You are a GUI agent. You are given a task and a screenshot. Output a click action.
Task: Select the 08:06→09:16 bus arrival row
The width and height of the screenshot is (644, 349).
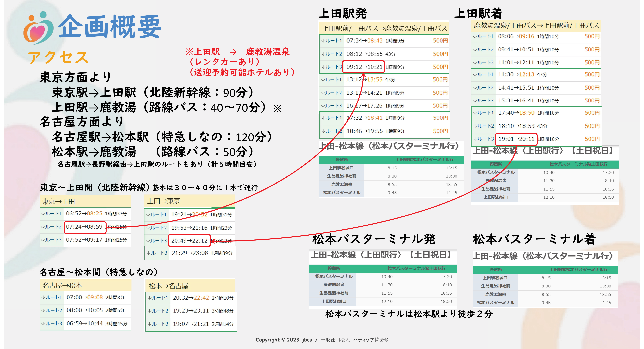536,36
